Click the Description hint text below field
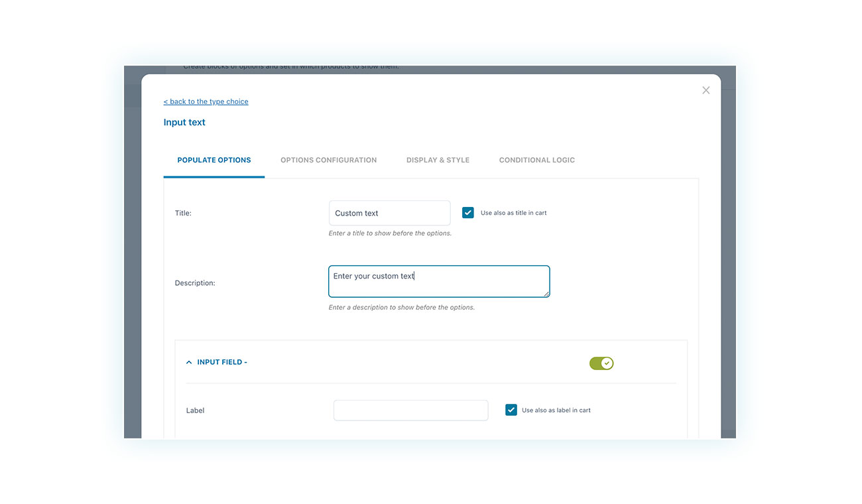This screenshot has height=504, width=862. pyautogui.click(x=401, y=308)
